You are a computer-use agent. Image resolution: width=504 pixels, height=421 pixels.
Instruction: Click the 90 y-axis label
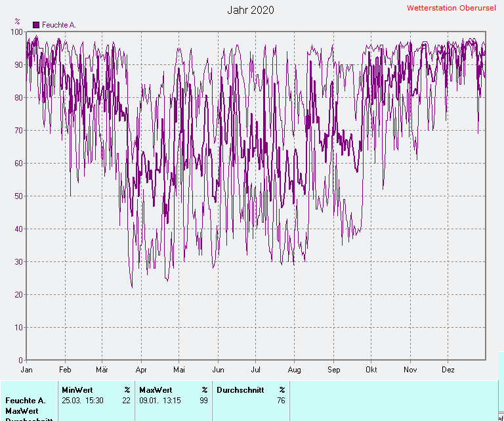click(x=18, y=64)
